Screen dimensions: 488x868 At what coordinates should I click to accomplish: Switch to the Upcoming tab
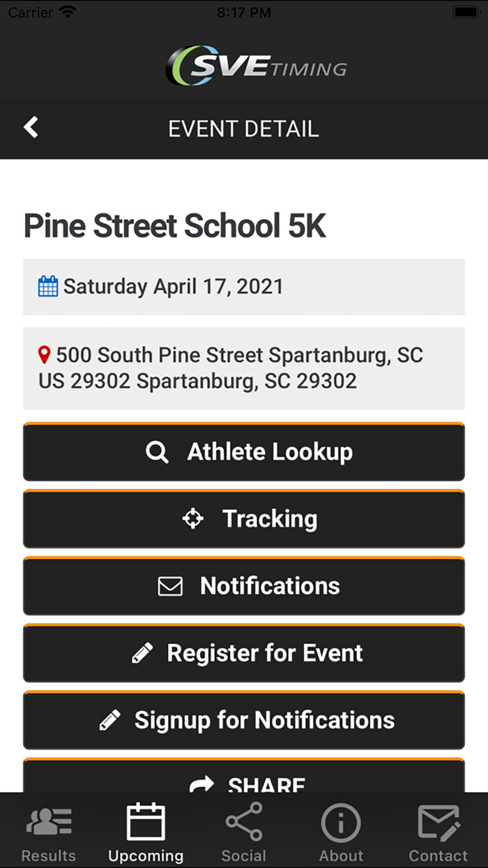(146, 832)
